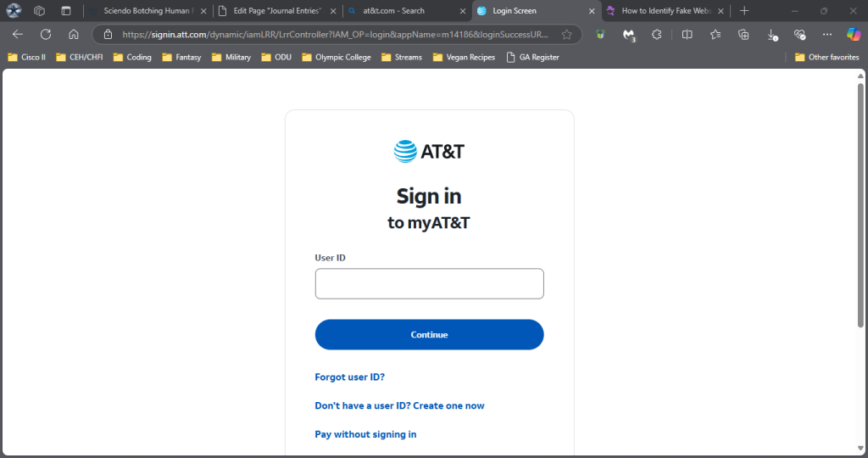Toggle split screen view

tap(687, 34)
